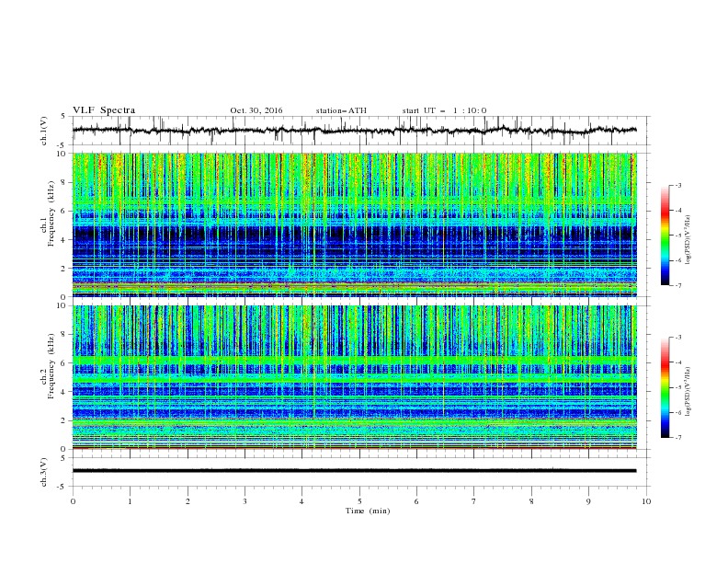The width and height of the screenshot is (728, 563).
Task: Click the ch.1 spectrogram color scale bar
Action: pos(665,236)
